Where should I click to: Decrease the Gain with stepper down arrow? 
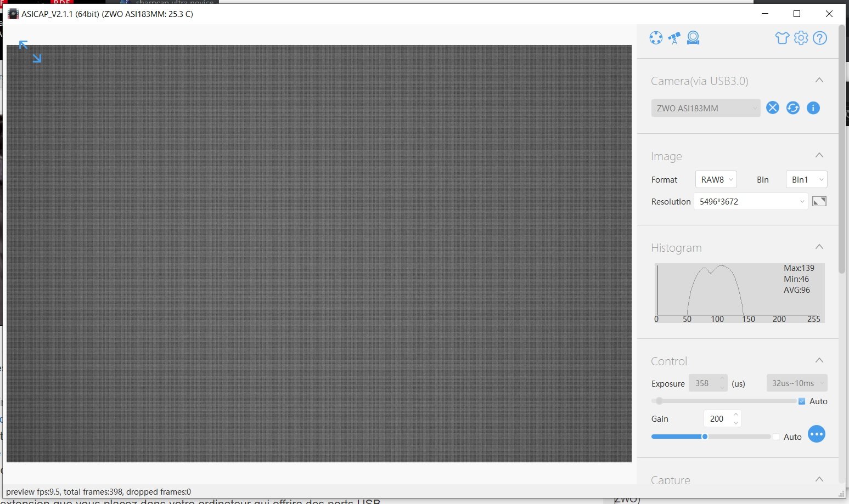736,423
